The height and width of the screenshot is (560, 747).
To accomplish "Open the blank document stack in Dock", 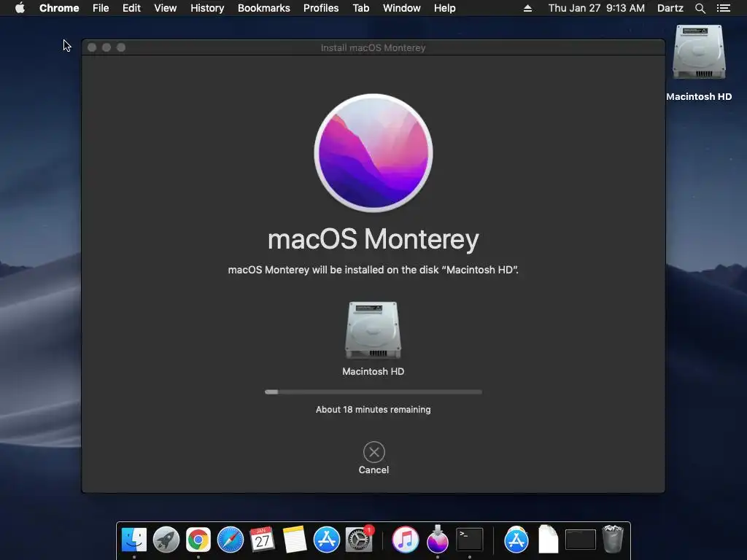I will (549, 540).
